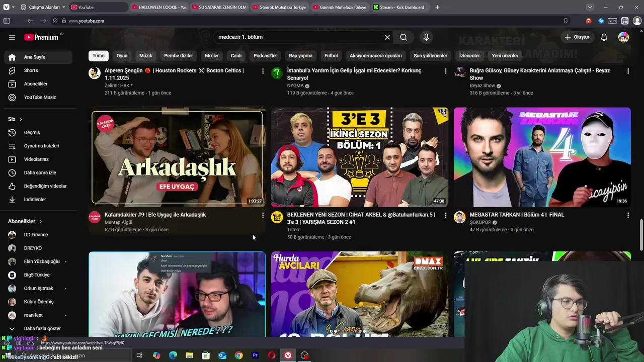Open the ŞOKOPOP channel name
This screenshot has height=362, width=644.
(480, 222)
